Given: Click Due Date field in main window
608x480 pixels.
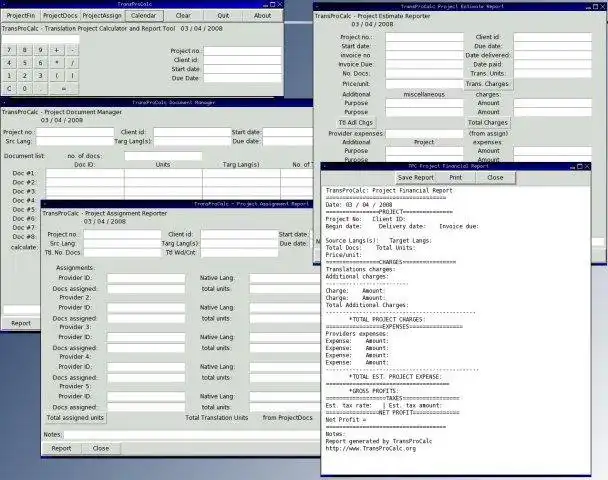Looking at the screenshot, I should point(242,78).
